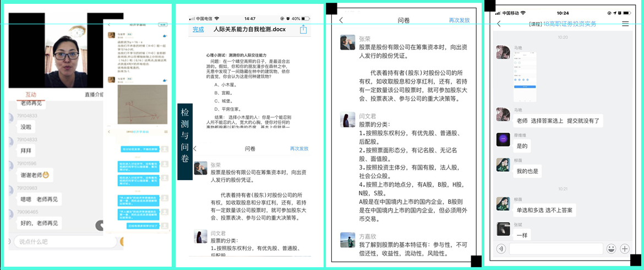
Task: Tap the voice input icon in chat bar
Action: coord(501,249)
